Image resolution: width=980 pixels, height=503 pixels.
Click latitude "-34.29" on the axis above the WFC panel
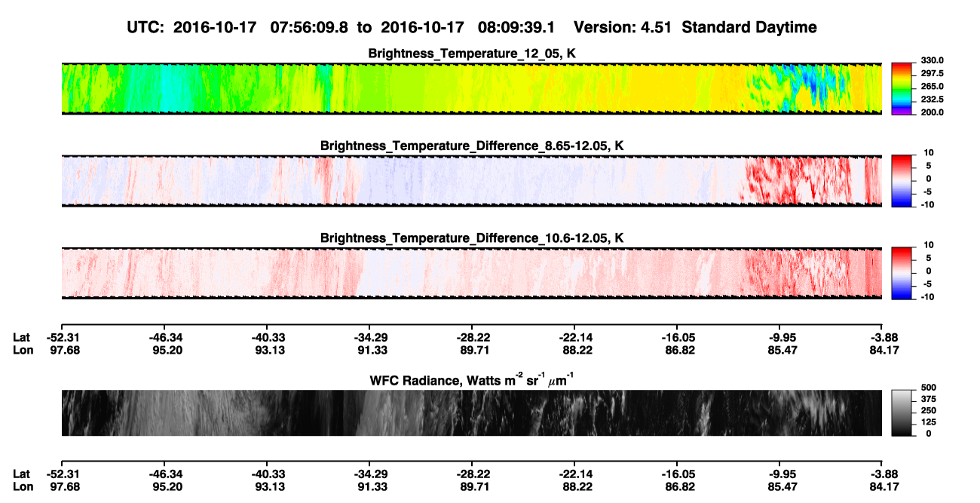[369, 338]
